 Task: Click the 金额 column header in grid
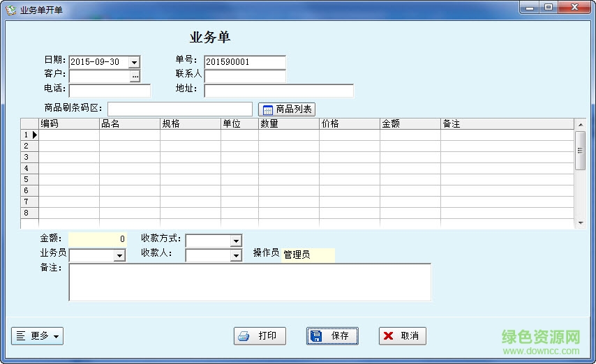coord(410,124)
